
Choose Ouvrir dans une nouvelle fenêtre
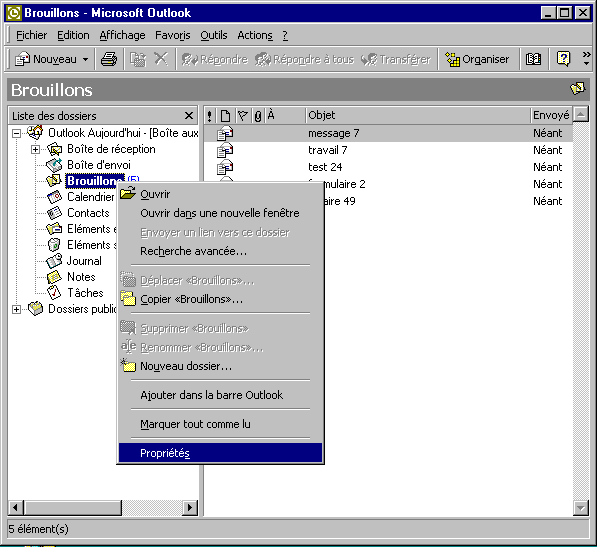[220, 213]
